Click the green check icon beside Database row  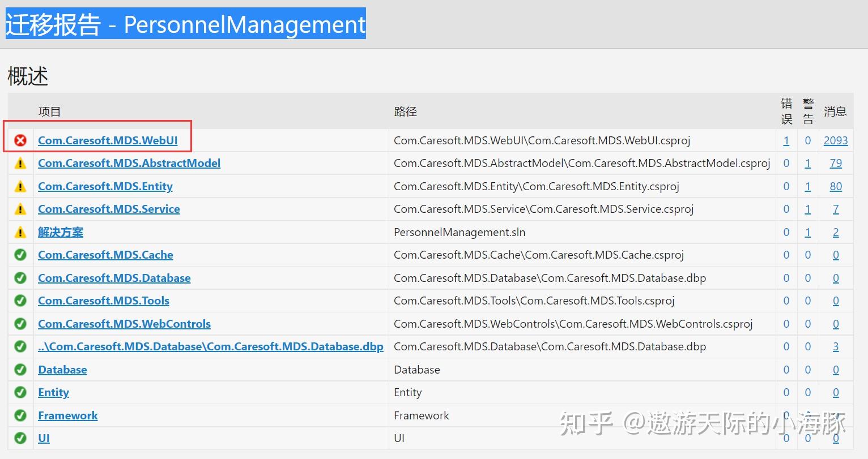[x=20, y=370]
